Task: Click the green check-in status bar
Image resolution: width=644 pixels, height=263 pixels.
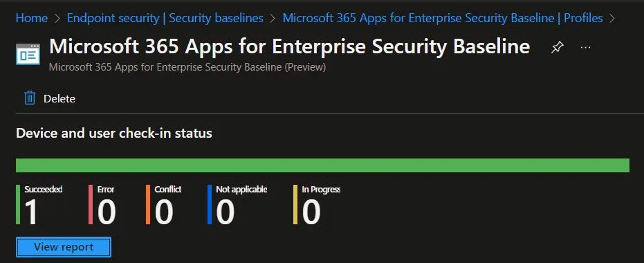Action: pyautogui.click(x=322, y=165)
